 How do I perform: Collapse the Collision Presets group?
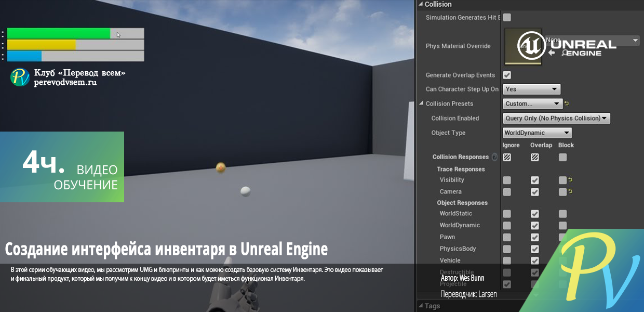421,103
